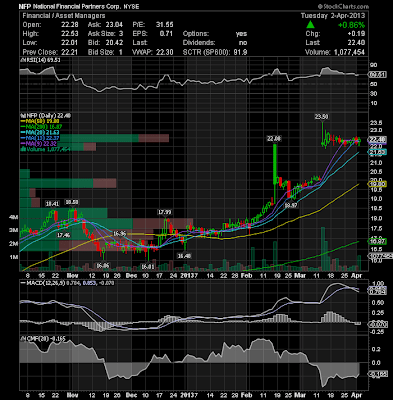393x400 pixels.
Task: Select the MA(200) green legend entry
Action: coord(42,127)
